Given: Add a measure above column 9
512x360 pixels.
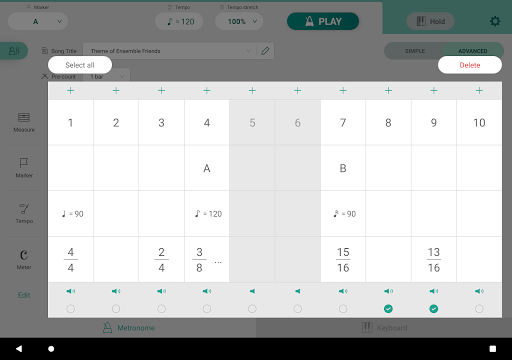Looking at the screenshot, I should pyautogui.click(x=434, y=90).
